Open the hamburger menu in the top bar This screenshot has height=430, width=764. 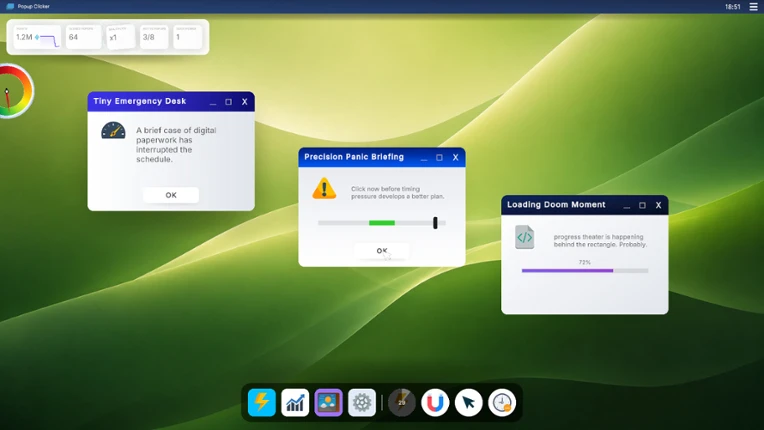tap(753, 6)
